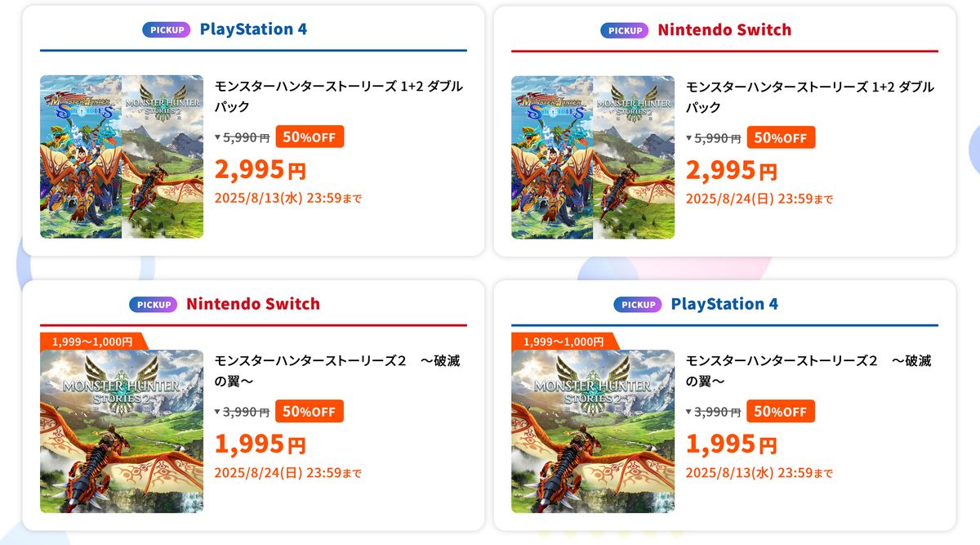Click the 50%OFF badge on the PS4 Double Pack
The width and height of the screenshot is (980, 545).
pyautogui.click(x=310, y=136)
